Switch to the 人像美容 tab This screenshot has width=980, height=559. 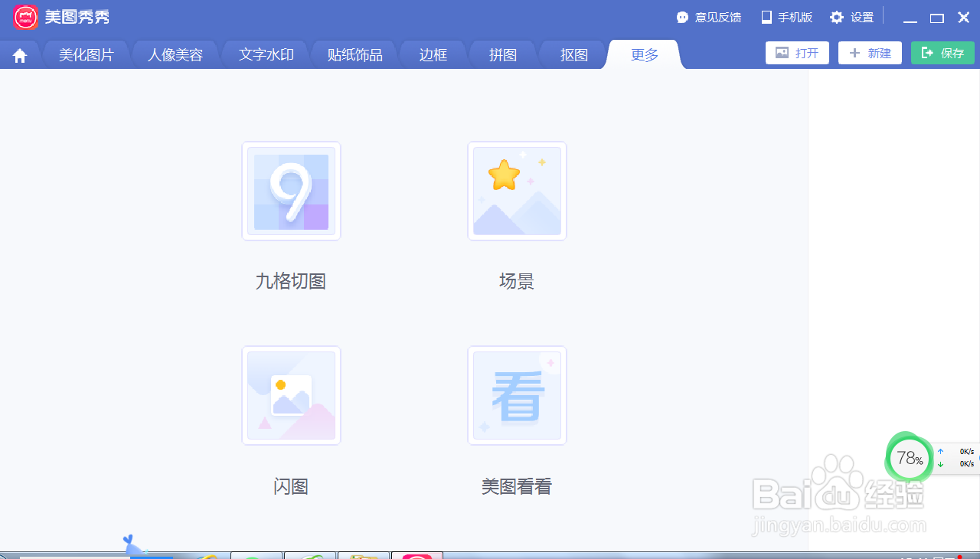[x=175, y=55]
